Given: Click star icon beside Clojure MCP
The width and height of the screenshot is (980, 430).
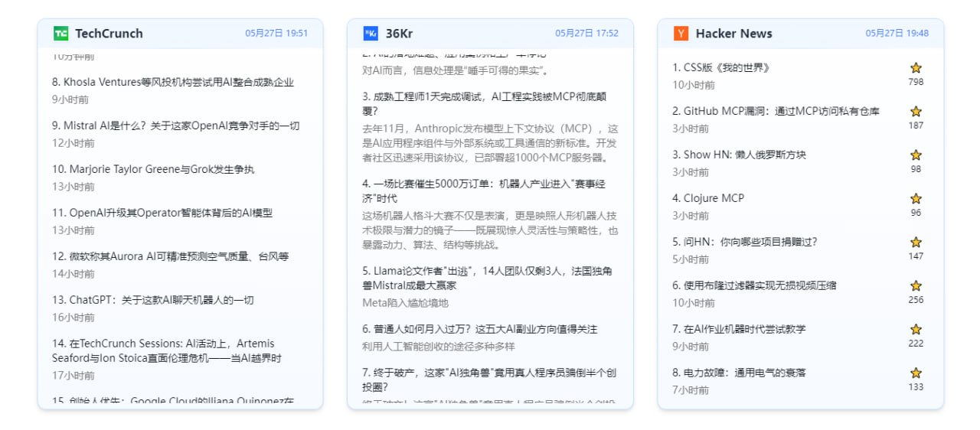Looking at the screenshot, I should tap(916, 199).
